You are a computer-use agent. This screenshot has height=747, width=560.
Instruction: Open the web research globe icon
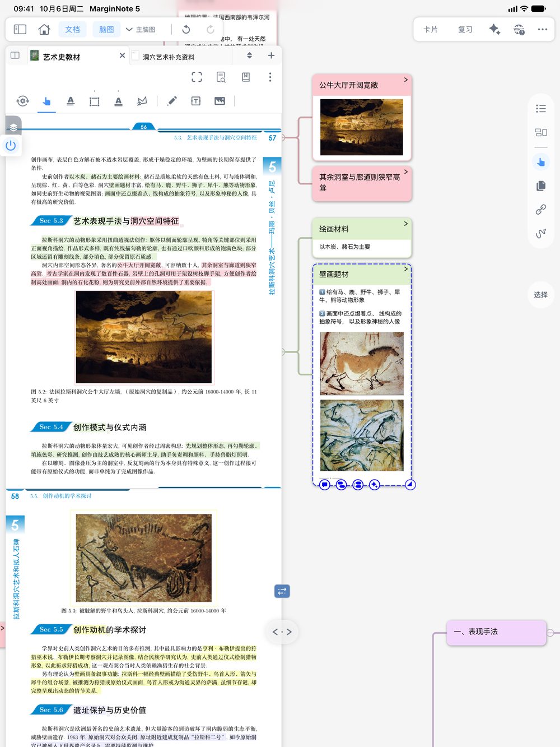click(x=519, y=29)
